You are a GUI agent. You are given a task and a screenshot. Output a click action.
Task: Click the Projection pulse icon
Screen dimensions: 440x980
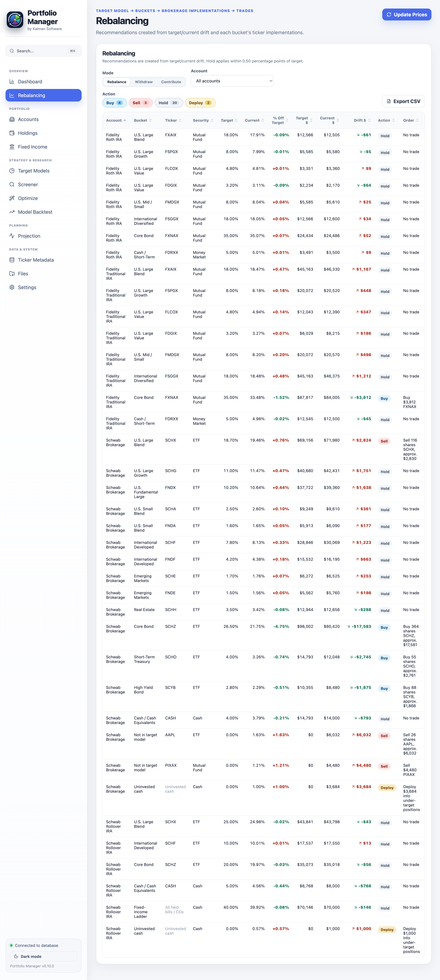(12, 236)
